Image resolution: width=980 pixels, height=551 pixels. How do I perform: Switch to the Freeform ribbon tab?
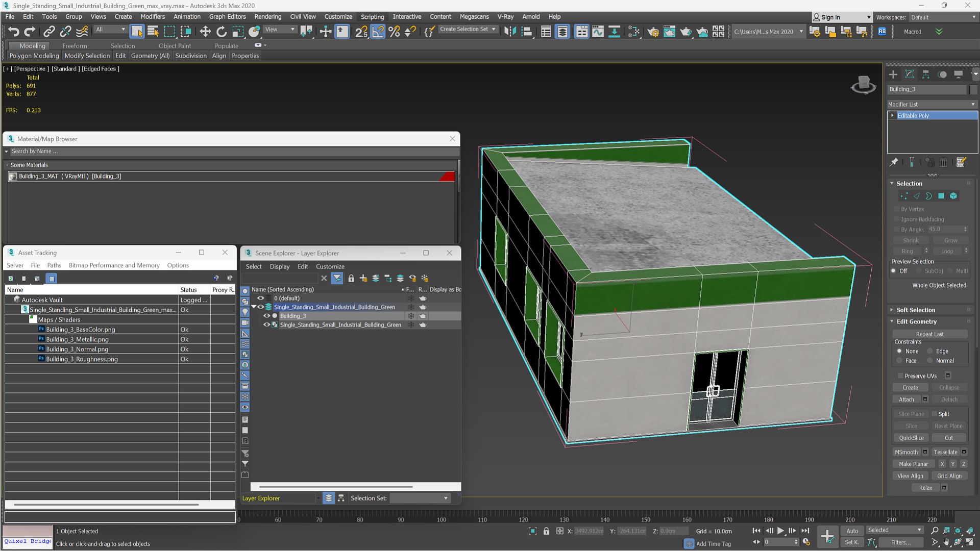(x=75, y=45)
